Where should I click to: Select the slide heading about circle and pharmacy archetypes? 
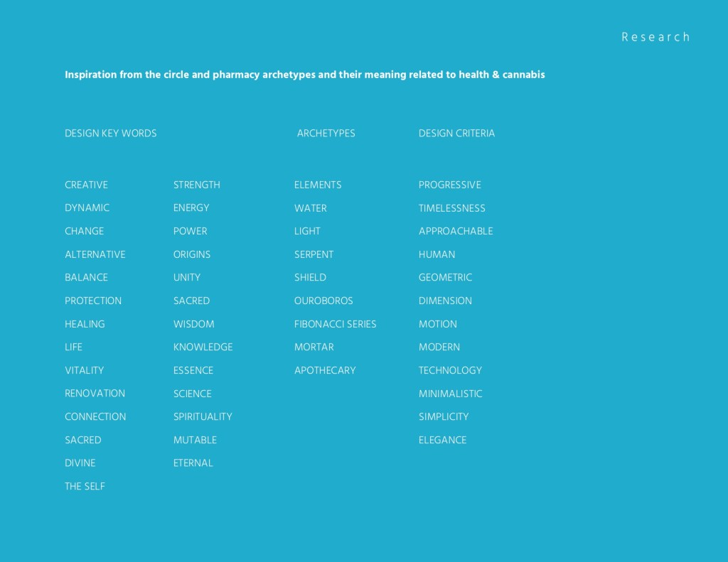[304, 75]
